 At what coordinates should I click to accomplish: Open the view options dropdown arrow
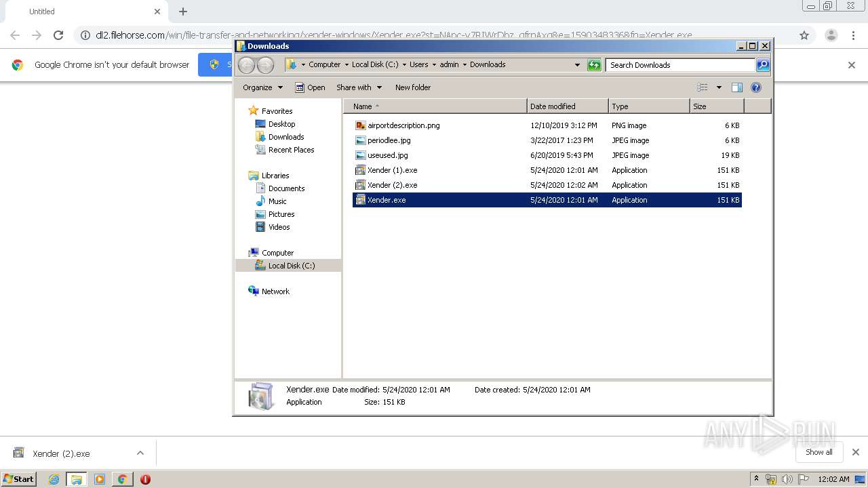point(719,87)
